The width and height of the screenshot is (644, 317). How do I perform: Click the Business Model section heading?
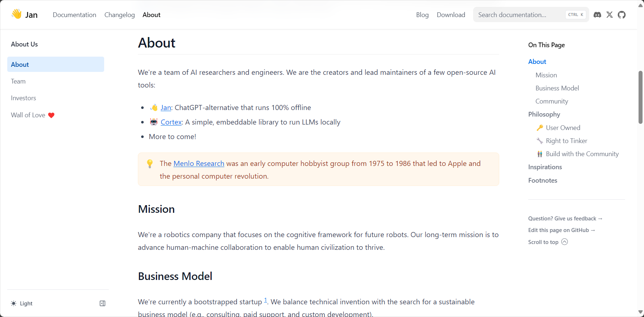pos(175,276)
